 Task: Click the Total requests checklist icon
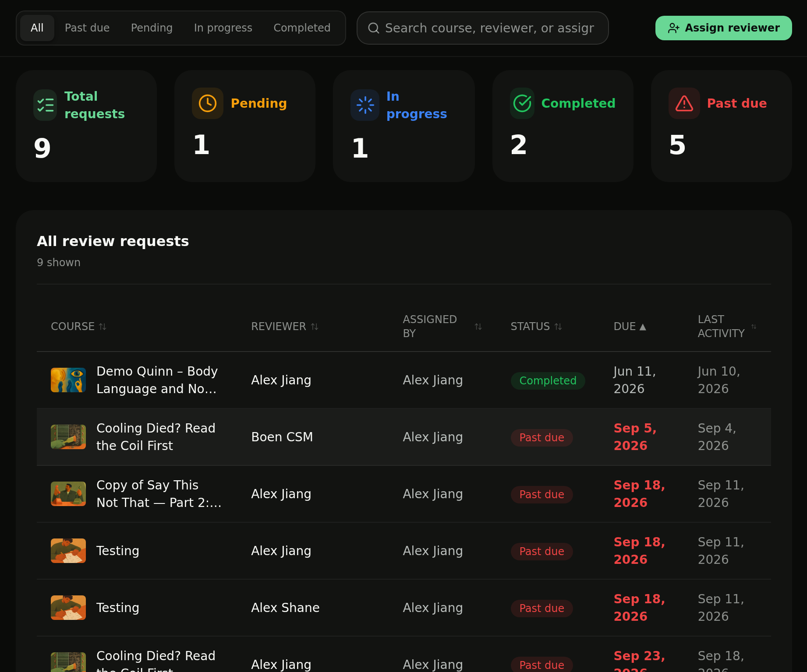point(45,105)
